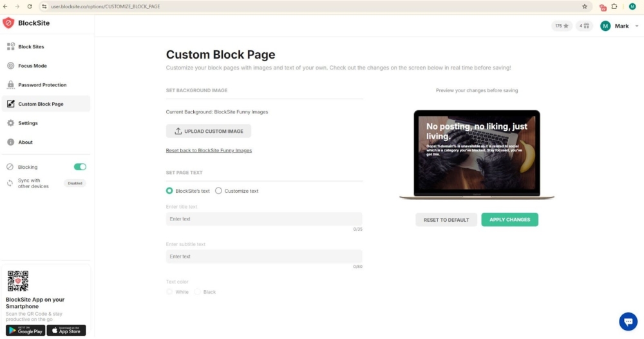Bookmark this page with the star icon
This screenshot has width=644, height=339.
coord(584,6)
